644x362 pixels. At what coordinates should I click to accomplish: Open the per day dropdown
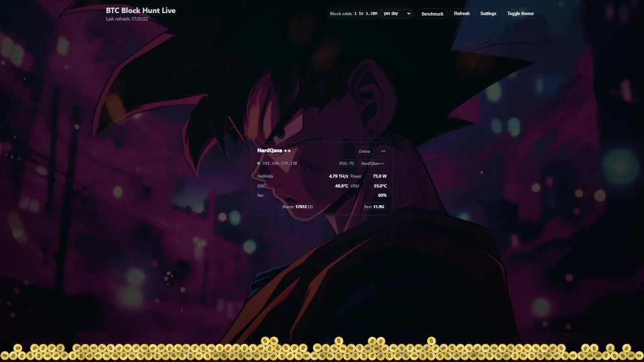click(x=397, y=14)
